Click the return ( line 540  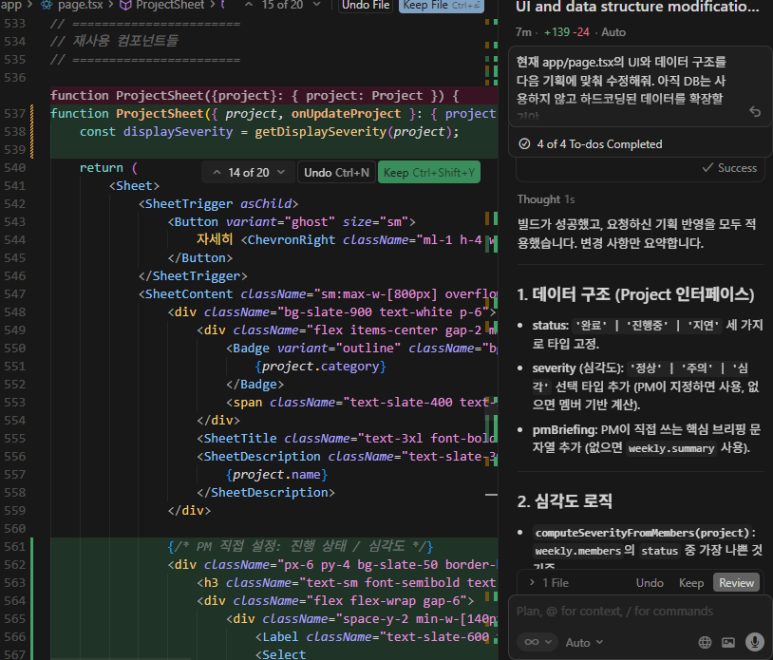pos(108,168)
